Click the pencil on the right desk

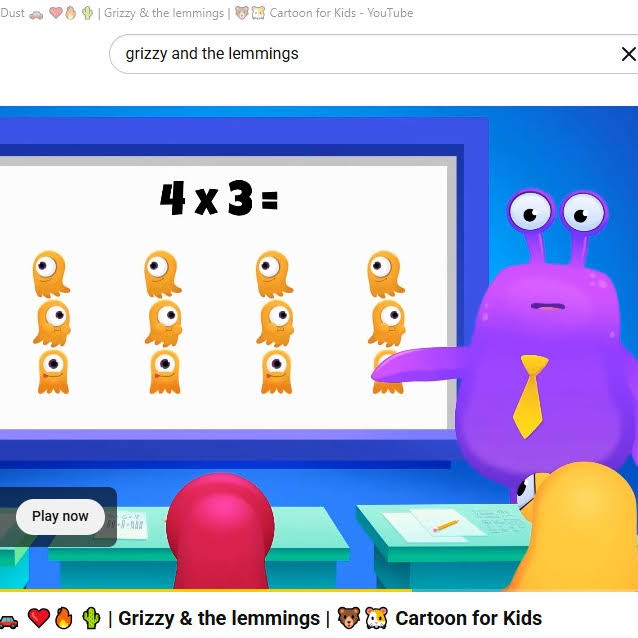[445, 525]
